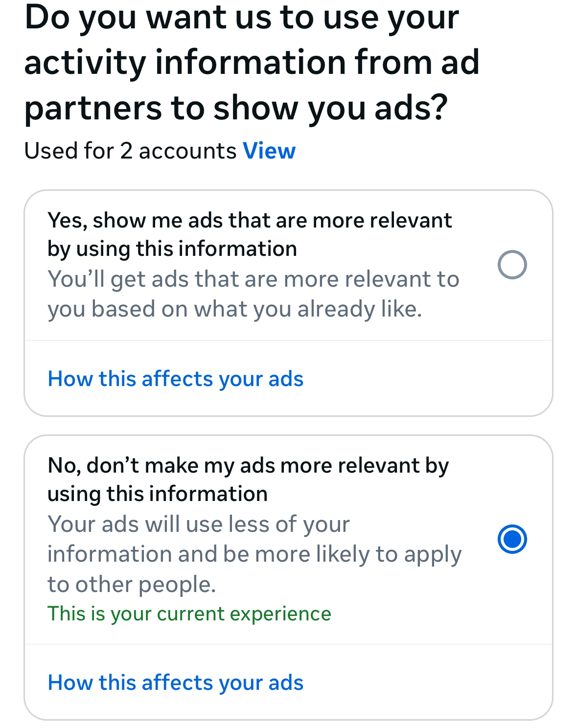Tap 'by using this information' line in Yes option
Screen dimensions: 577x728
click(x=172, y=249)
